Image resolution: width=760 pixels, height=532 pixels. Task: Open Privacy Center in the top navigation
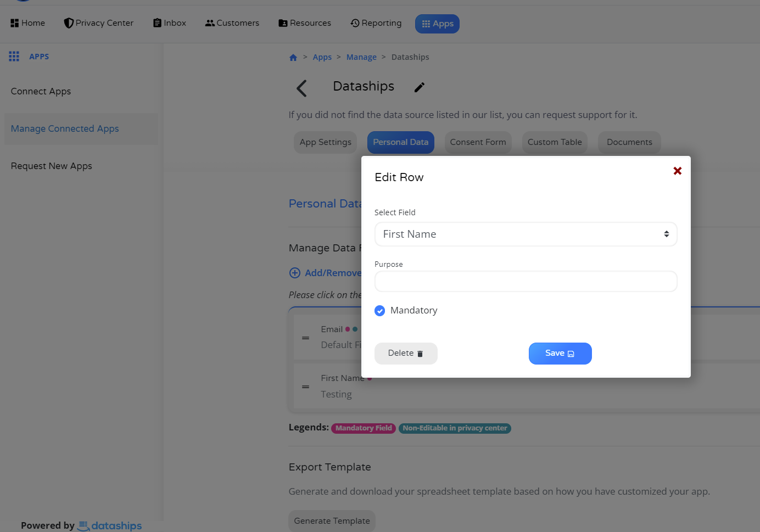click(x=99, y=23)
